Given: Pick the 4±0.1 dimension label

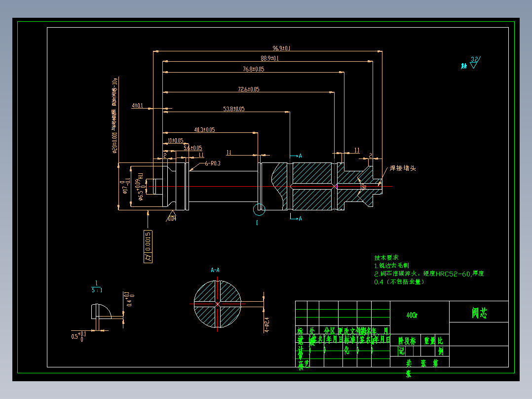Looking at the screenshot, I should [137, 106].
